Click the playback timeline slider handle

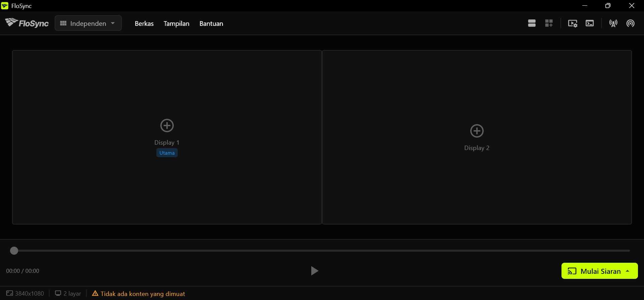point(14,251)
